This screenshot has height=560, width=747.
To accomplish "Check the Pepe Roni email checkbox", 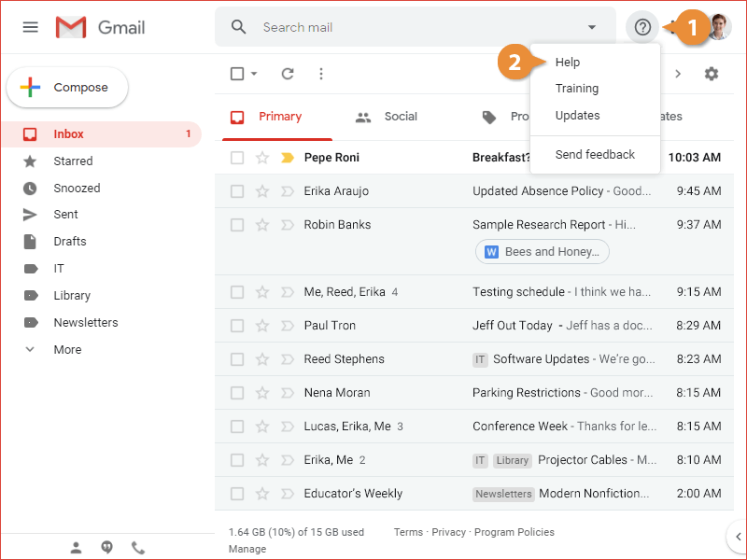I will 237,158.
